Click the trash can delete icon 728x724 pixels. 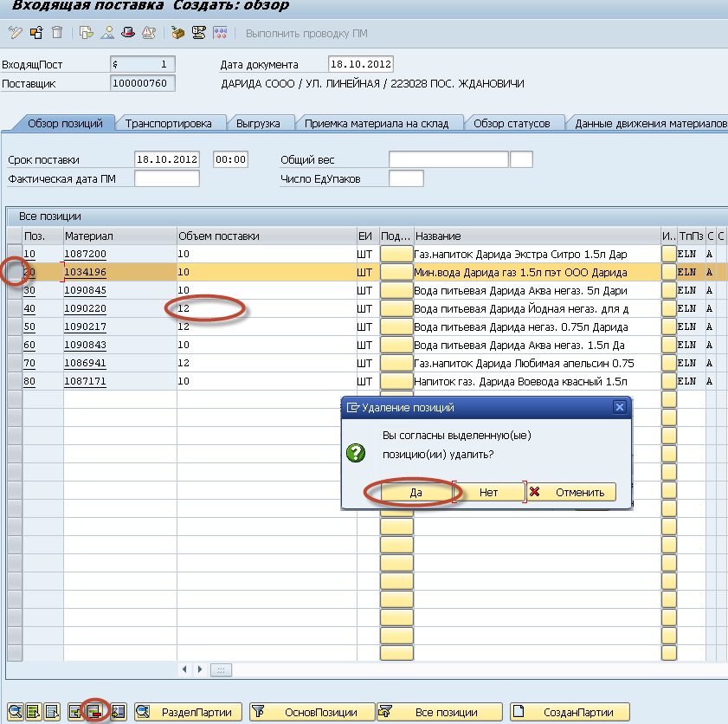57,34
